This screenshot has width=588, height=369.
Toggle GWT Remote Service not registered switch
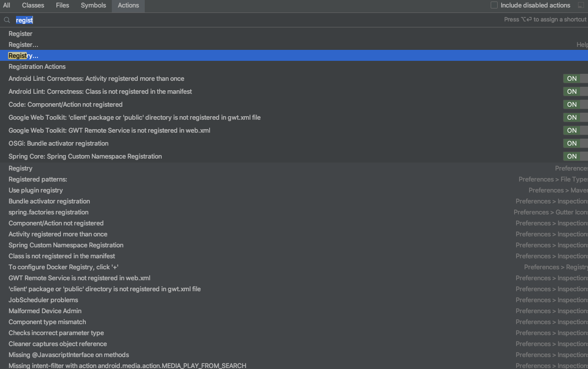(575, 131)
